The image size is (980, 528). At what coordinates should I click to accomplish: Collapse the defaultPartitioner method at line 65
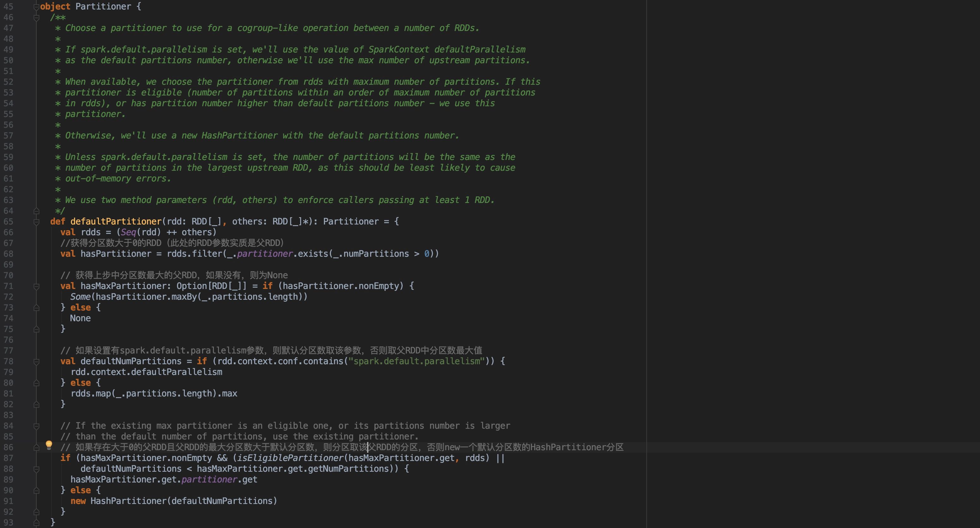point(37,222)
